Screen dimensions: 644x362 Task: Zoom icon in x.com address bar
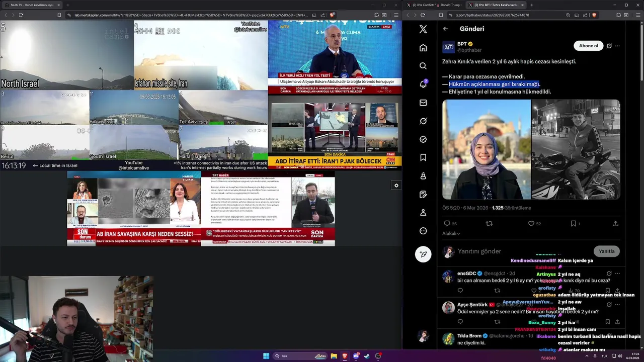(x=568, y=15)
